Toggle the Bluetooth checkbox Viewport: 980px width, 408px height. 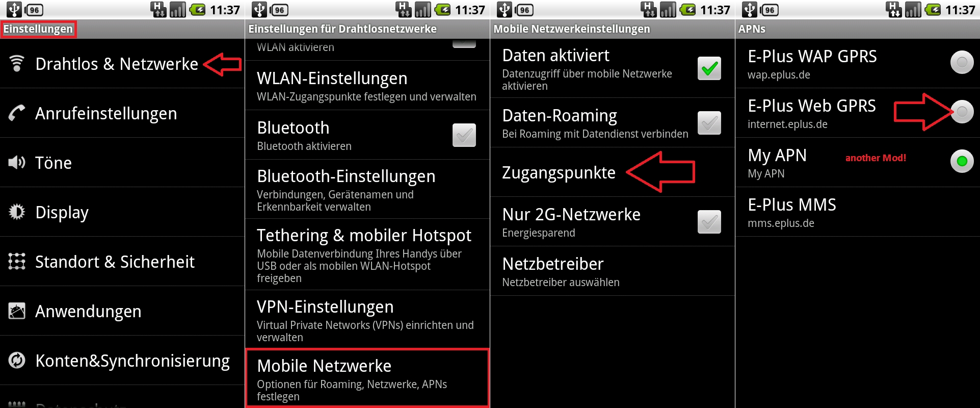click(464, 135)
